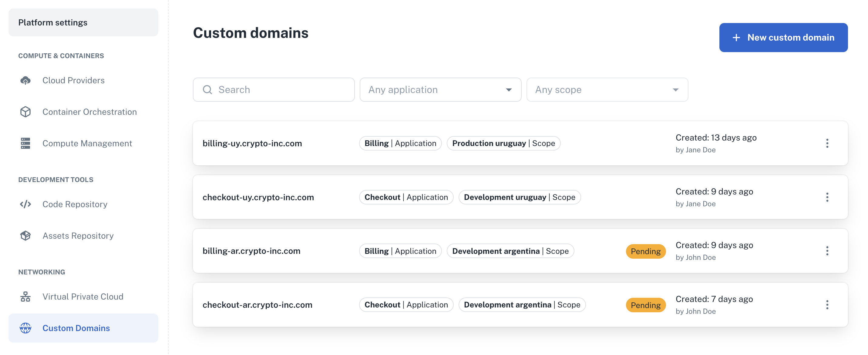Click the Custom Domains globe icon
868x355 pixels.
(25, 328)
